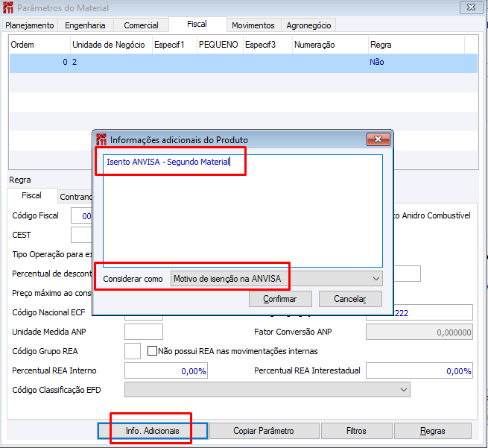Click the Ordem column header
This screenshot has width=488, height=448.
click(x=39, y=45)
